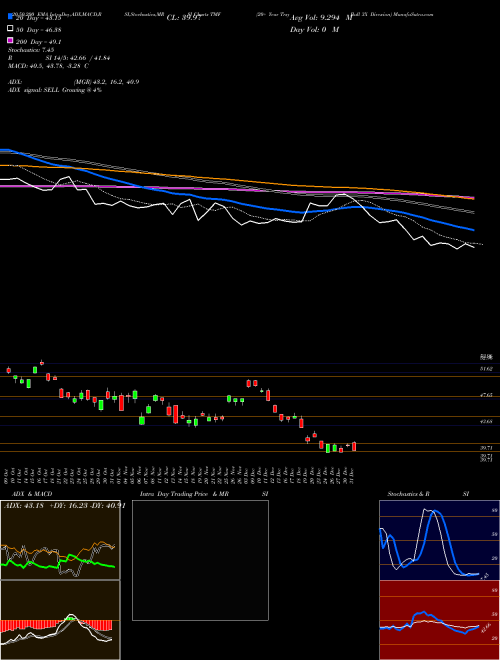Click the blue 20 Day legend swatch

click(x=10, y=17)
